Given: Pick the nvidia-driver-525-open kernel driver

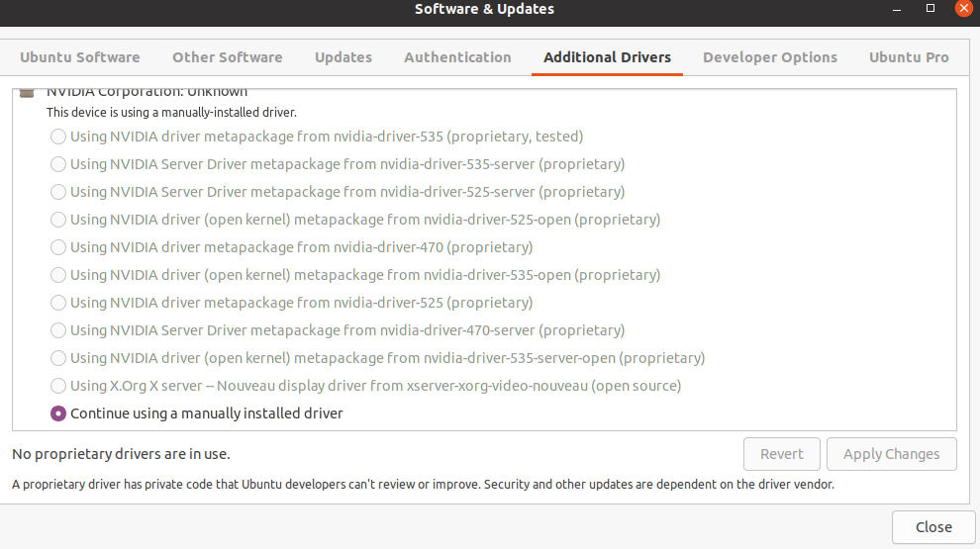Looking at the screenshot, I should click(x=58, y=220).
